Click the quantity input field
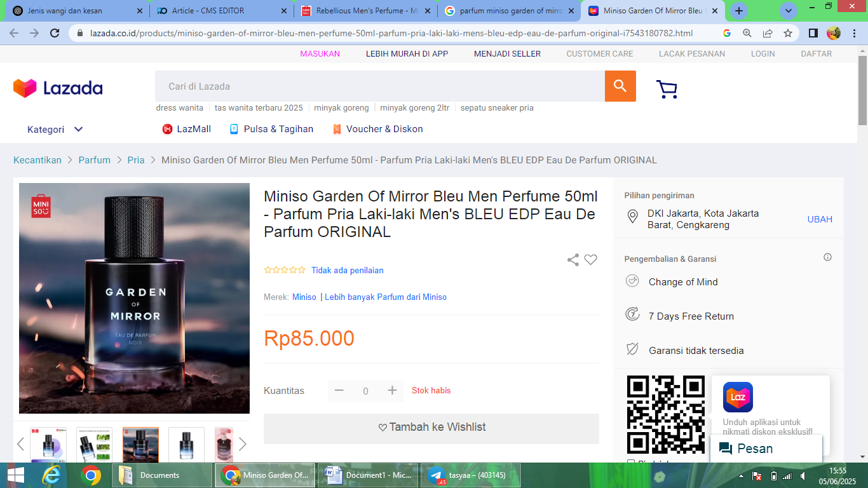 tap(365, 391)
